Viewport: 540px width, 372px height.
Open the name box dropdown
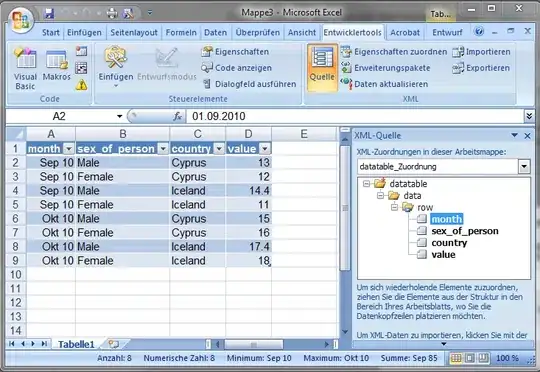[119, 116]
